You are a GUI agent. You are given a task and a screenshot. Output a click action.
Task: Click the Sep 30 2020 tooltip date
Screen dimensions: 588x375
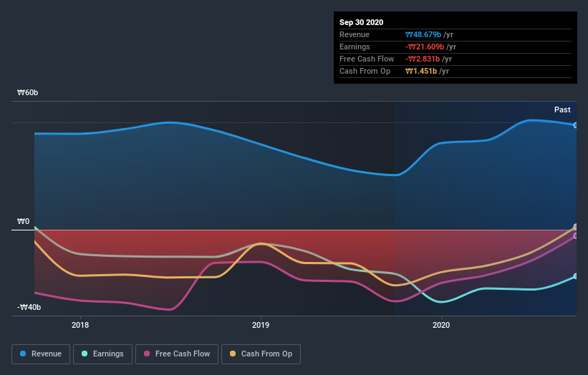click(x=361, y=22)
